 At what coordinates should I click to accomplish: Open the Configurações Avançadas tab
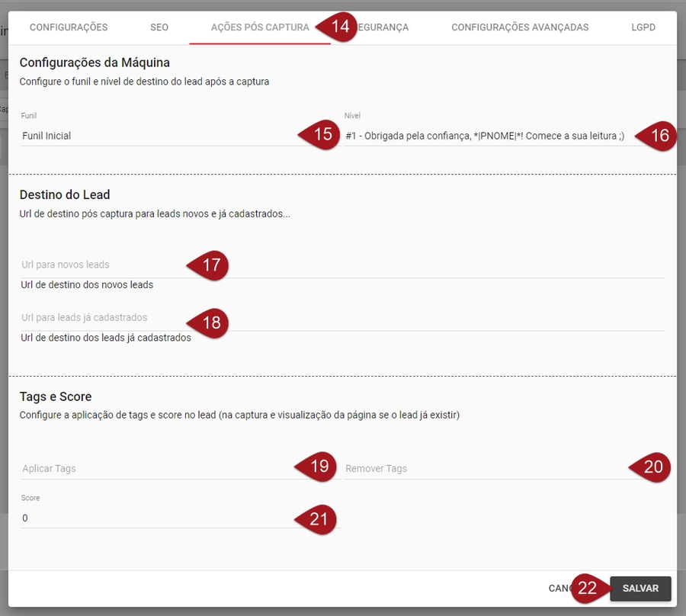(520, 27)
